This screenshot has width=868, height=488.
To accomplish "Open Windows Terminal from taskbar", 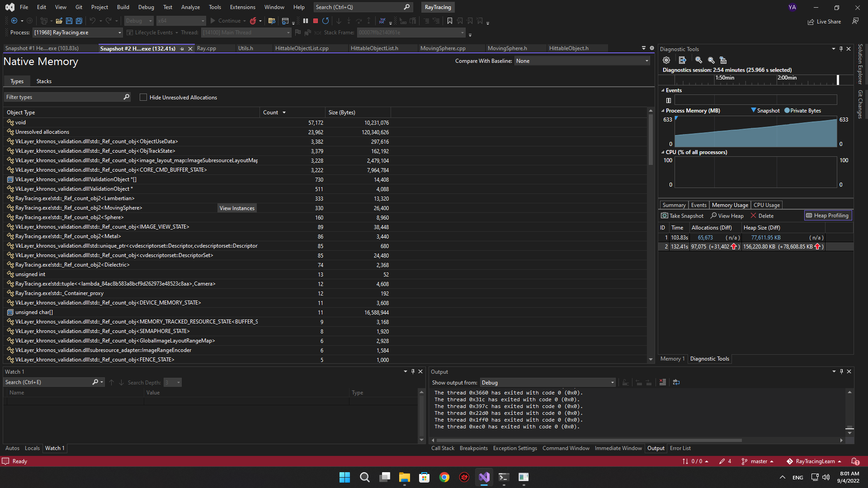I will point(504,477).
